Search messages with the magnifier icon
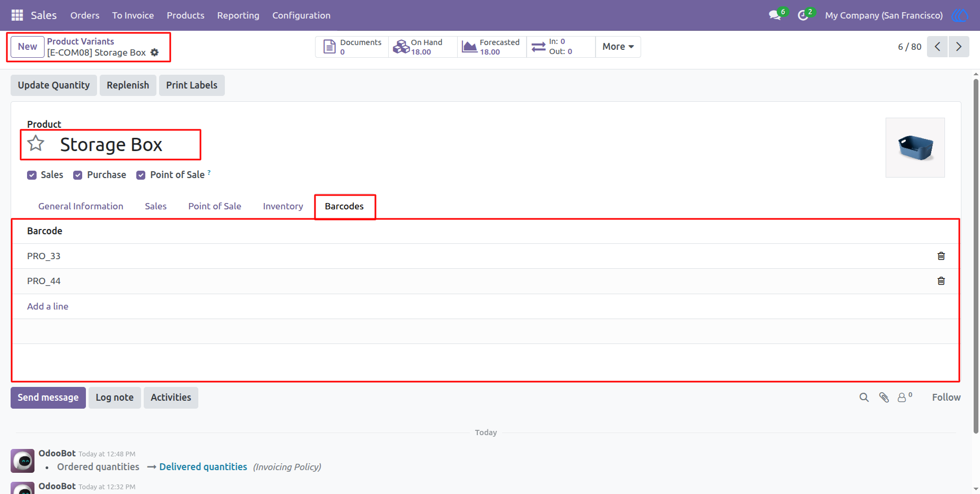Viewport: 980px width, 494px height. tap(864, 398)
